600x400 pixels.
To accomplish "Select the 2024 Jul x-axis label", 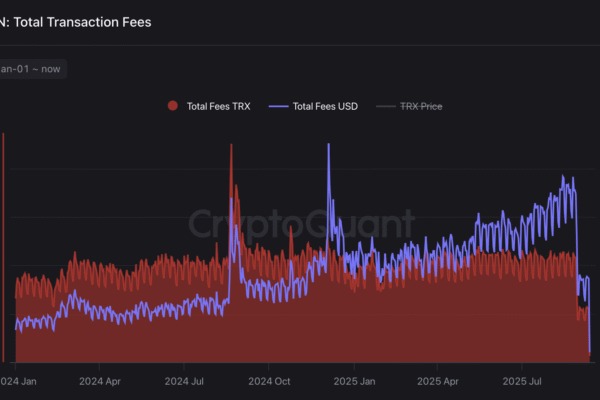I will coord(185,381).
